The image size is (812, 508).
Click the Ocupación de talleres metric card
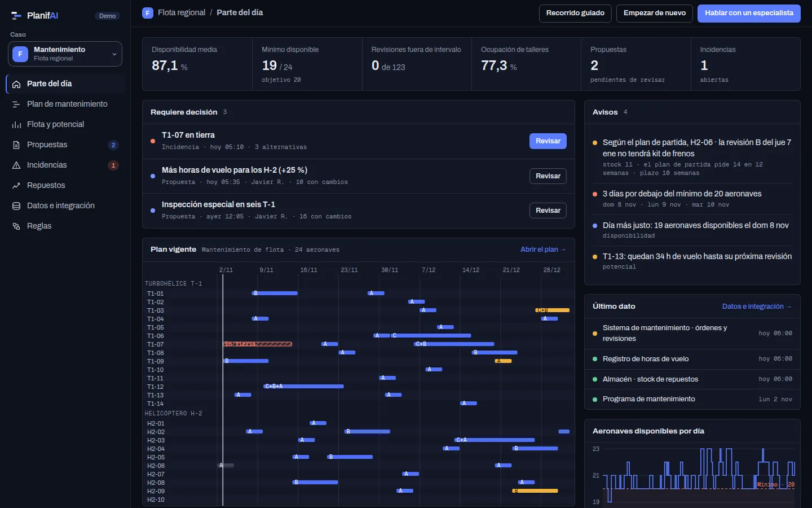pos(527,64)
